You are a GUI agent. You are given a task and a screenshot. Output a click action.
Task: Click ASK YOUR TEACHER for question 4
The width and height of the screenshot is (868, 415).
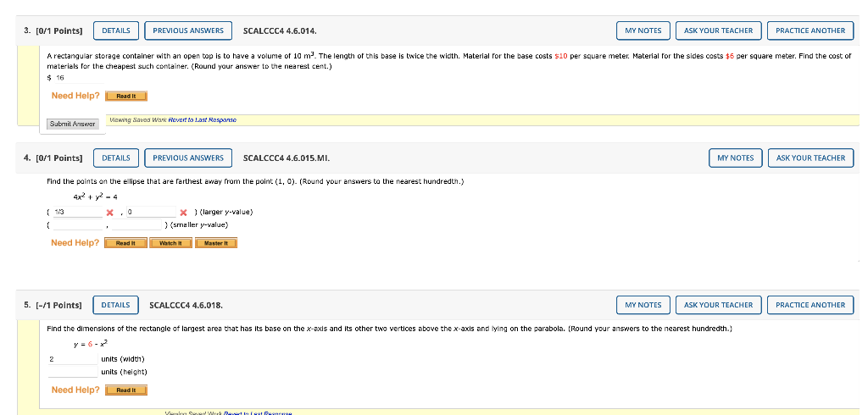click(811, 158)
